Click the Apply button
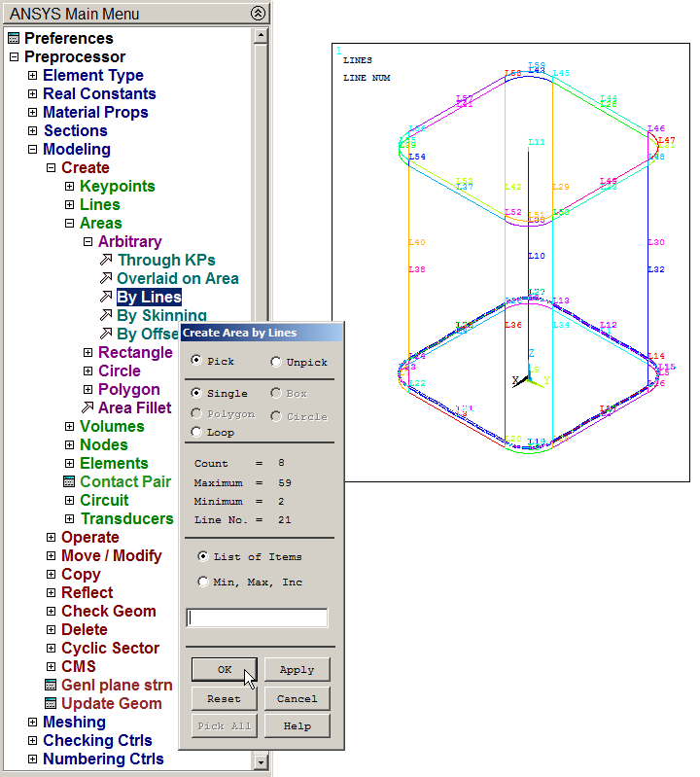This screenshot has height=777, width=700. point(297,669)
